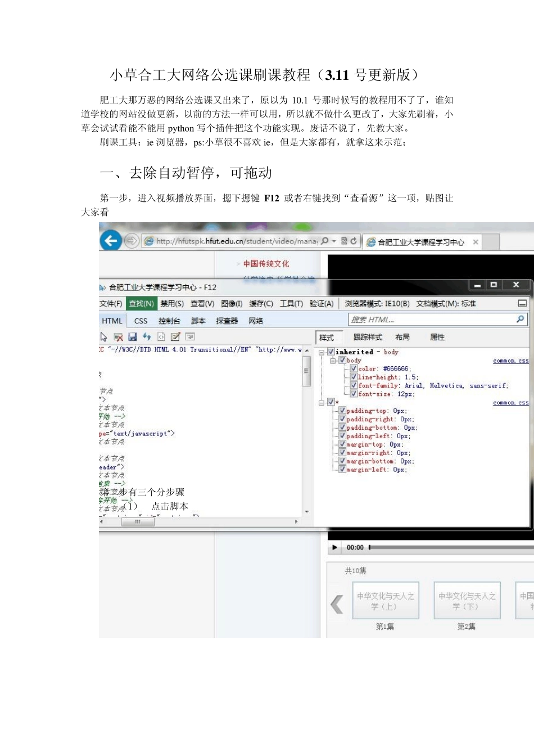534x756 pixels.
Task: Switch to the 网络 tab
Action: coord(256,321)
